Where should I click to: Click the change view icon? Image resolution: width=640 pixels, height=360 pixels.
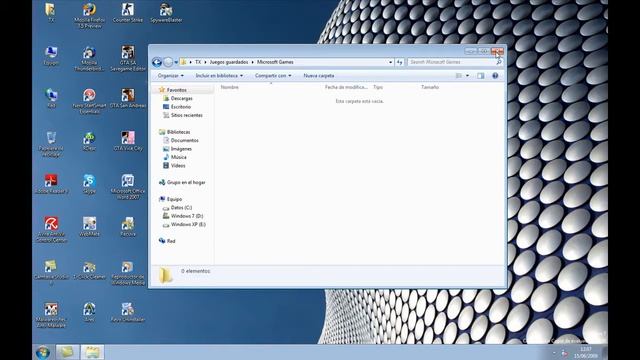pos(459,76)
